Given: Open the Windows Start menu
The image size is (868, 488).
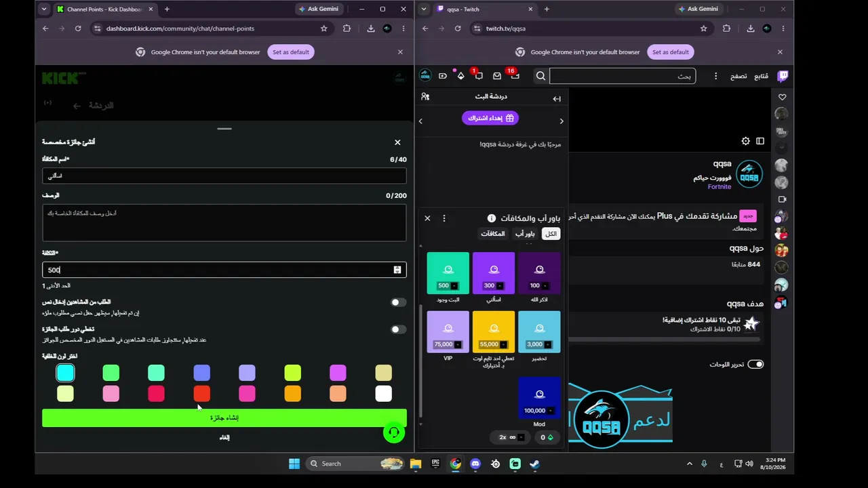Looking at the screenshot, I should point(294,464).
